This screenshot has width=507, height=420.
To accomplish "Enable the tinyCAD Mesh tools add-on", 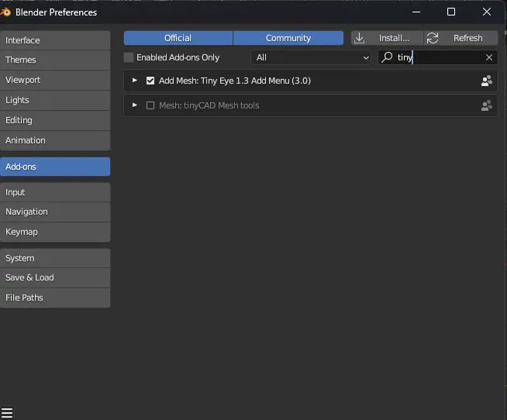I will pyautogui.click(x=150, y=105).
